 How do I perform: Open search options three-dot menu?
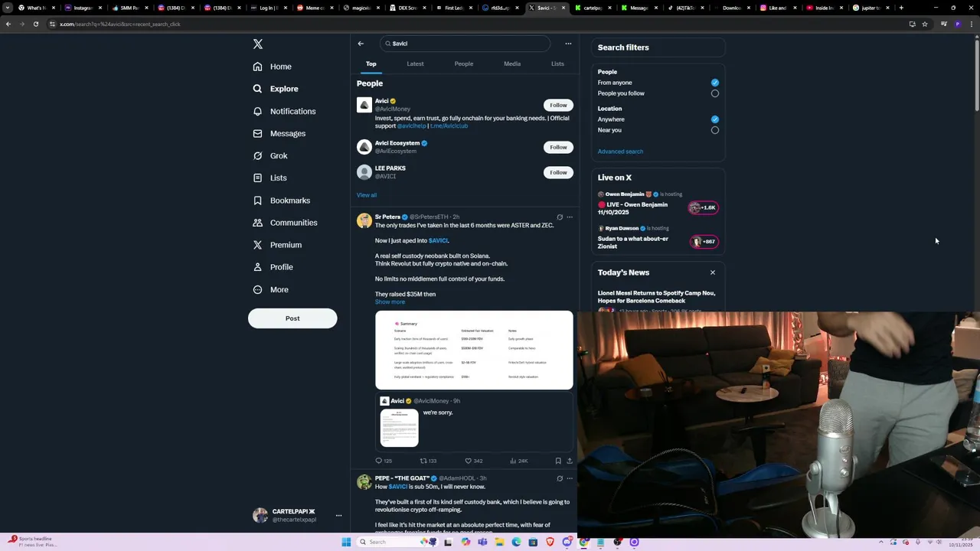pos(568,44)
